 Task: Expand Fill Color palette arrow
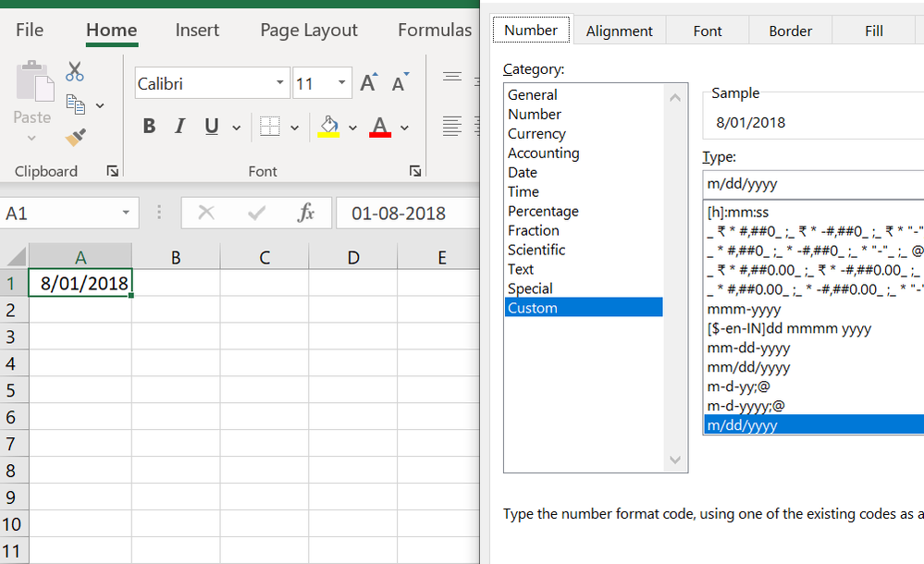(x=352, y=128)
